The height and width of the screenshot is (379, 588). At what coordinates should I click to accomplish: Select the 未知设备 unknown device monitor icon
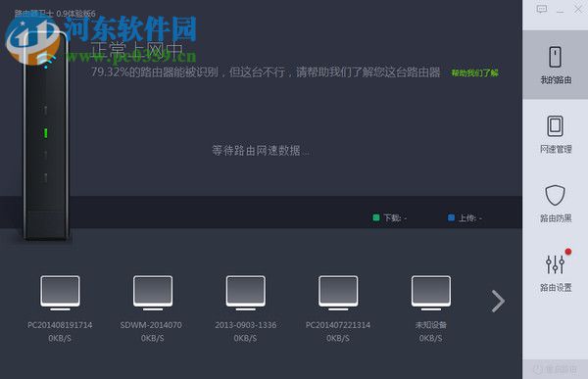[x=431, y=293]
